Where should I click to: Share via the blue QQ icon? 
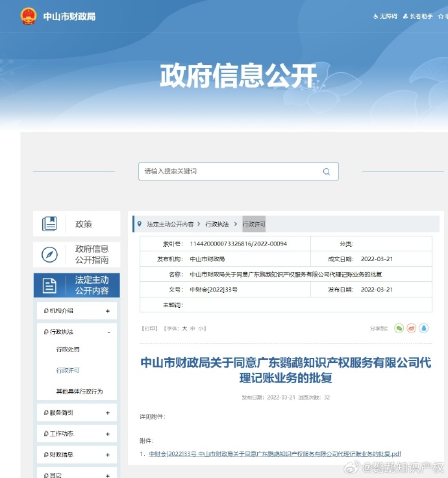point(424,329)
